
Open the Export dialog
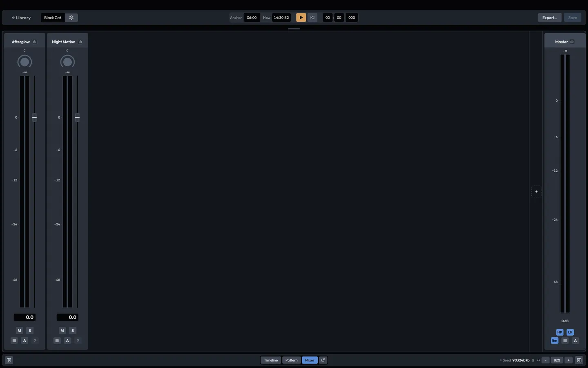(x=550, y=18)
